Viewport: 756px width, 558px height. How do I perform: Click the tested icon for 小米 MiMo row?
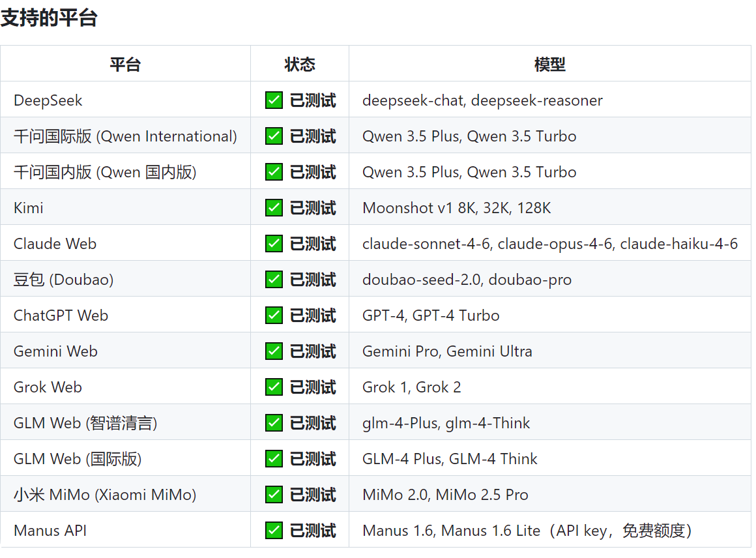(273, 493)
